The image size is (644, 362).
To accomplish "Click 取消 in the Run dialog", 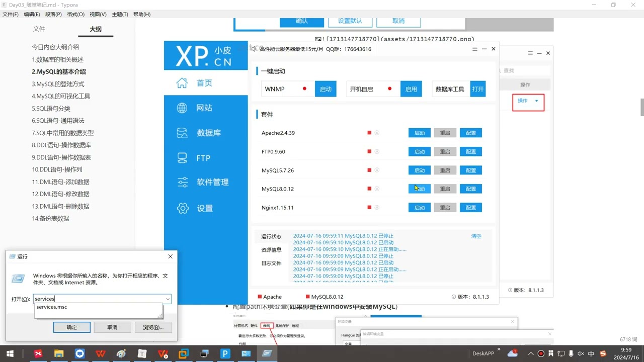I will pyautogui.click(x=112, y=327).
